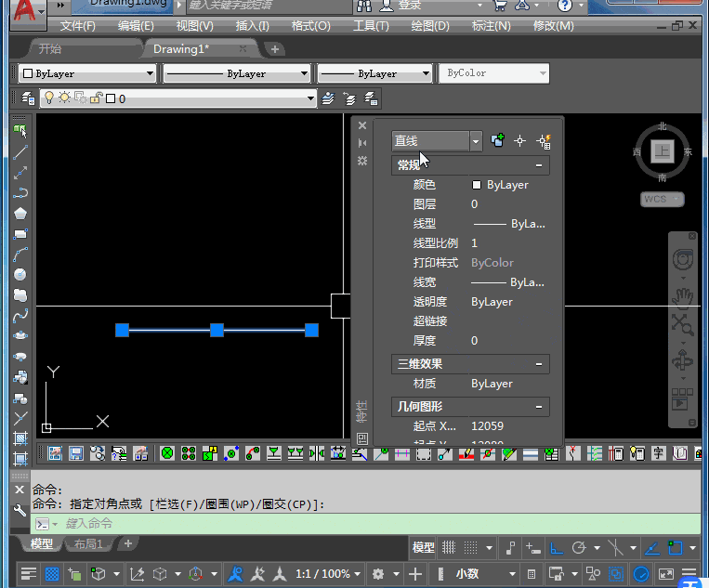Select the Hatch tool in left toolbar
The width and height of the screenshot is (709, 588).
tap(20, 438)
